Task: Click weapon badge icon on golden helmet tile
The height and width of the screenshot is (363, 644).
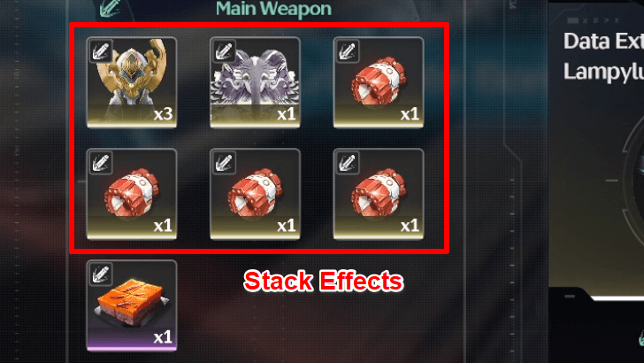Action: (x=101, y=51)
